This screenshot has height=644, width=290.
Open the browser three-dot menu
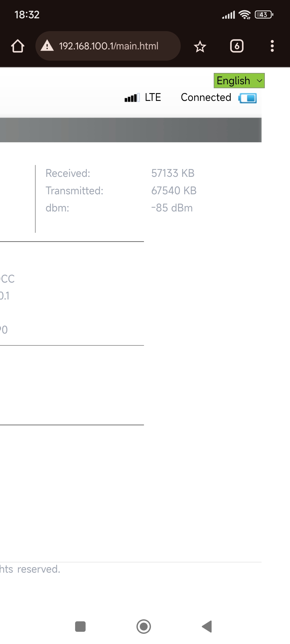tap(272, 46)
